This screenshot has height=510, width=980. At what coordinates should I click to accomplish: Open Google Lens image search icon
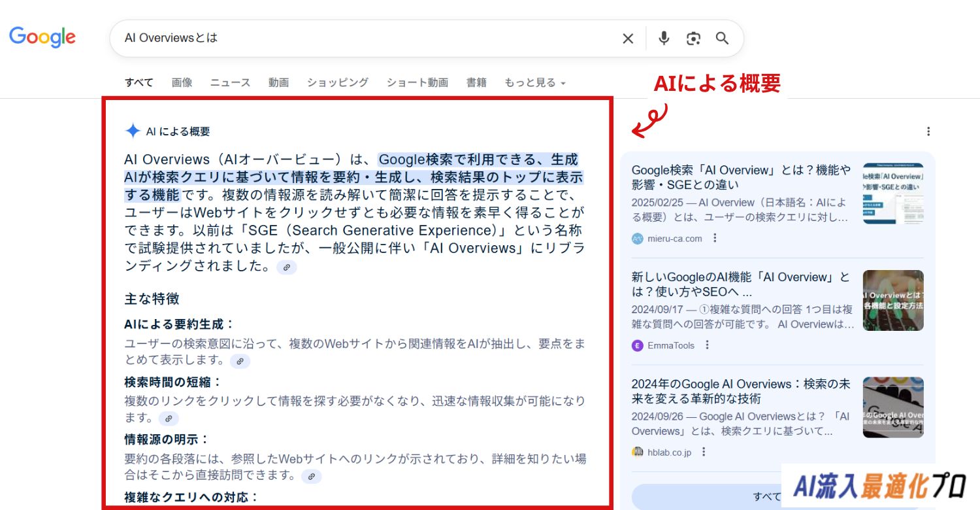click(x=693, y=39)
